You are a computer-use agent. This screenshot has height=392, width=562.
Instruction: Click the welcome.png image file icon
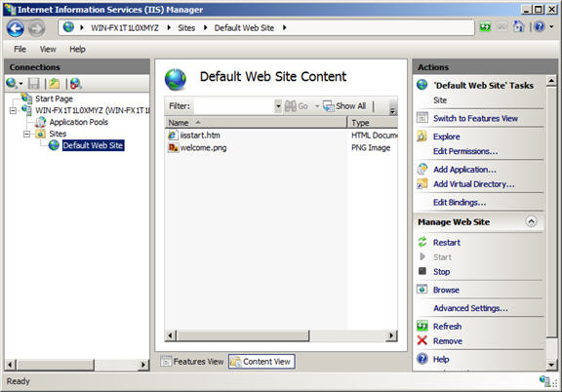click(x=173, y=147)
